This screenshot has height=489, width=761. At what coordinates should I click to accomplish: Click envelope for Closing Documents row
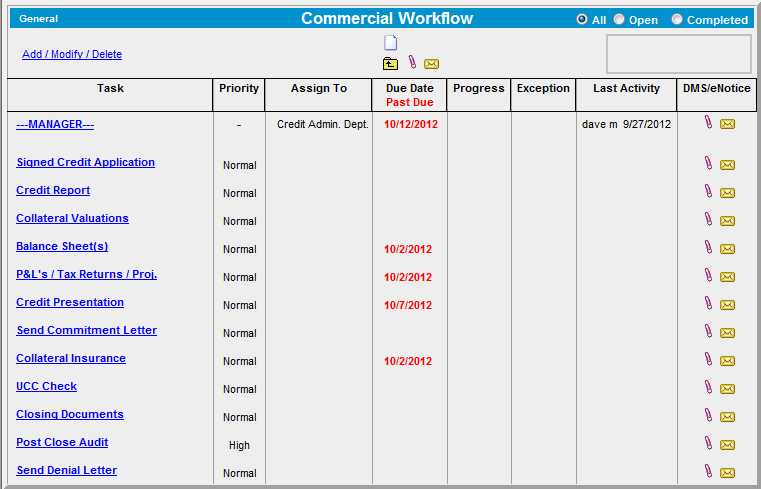[727, 417]
